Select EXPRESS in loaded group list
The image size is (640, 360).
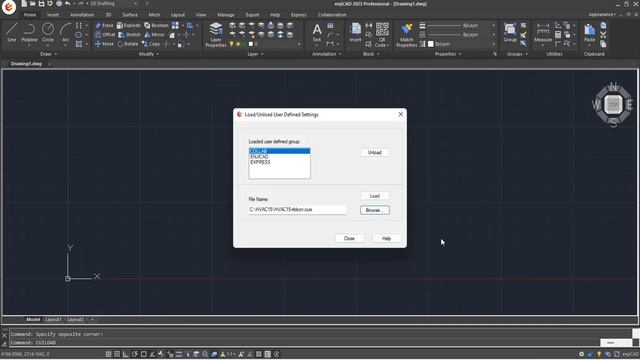click(280, 162)
